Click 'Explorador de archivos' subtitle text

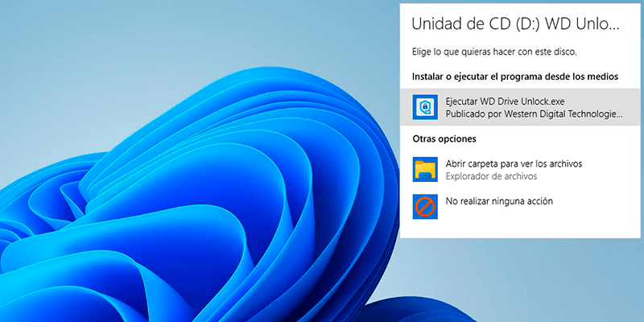[491, 176]
